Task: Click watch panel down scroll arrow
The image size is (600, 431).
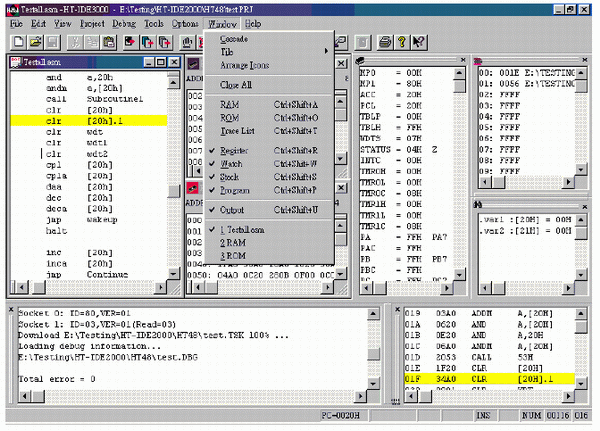Action: [581, 274]
